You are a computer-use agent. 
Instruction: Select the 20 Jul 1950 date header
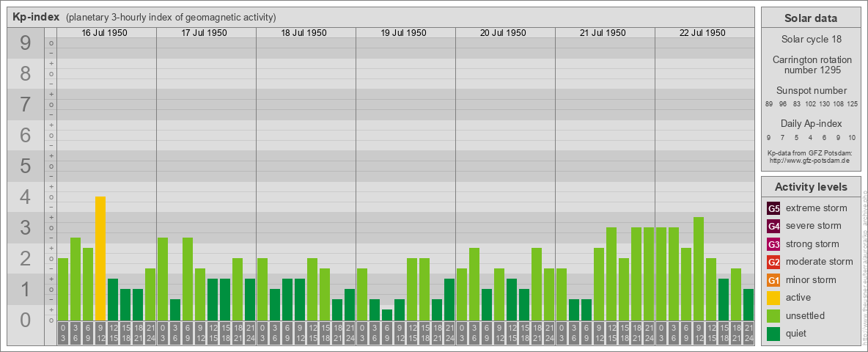coord(503,33)
